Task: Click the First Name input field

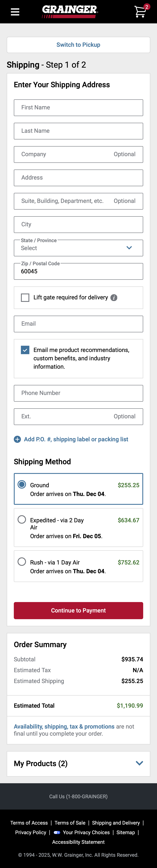Action: pyautogui.click(x=78, y=107)
